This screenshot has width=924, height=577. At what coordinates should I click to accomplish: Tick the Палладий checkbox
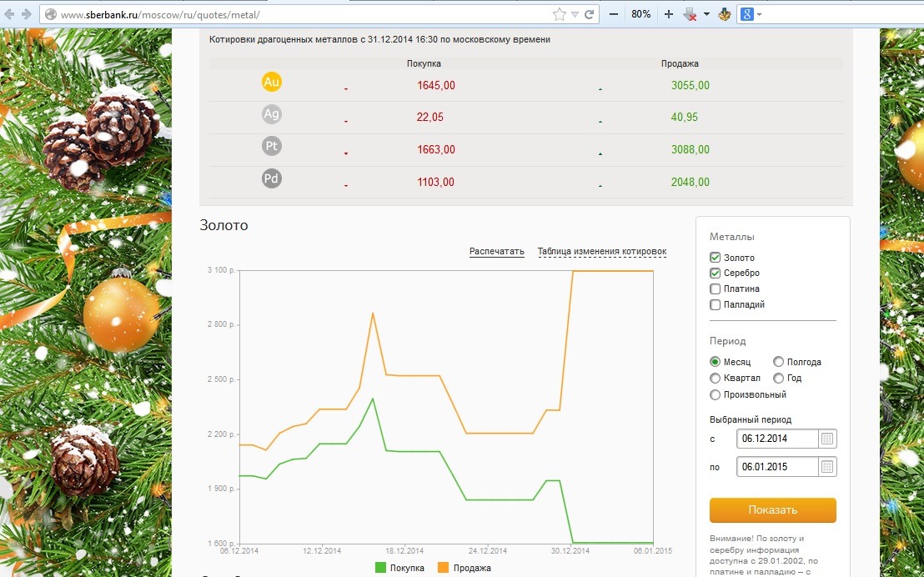click(x=715, y=305)
